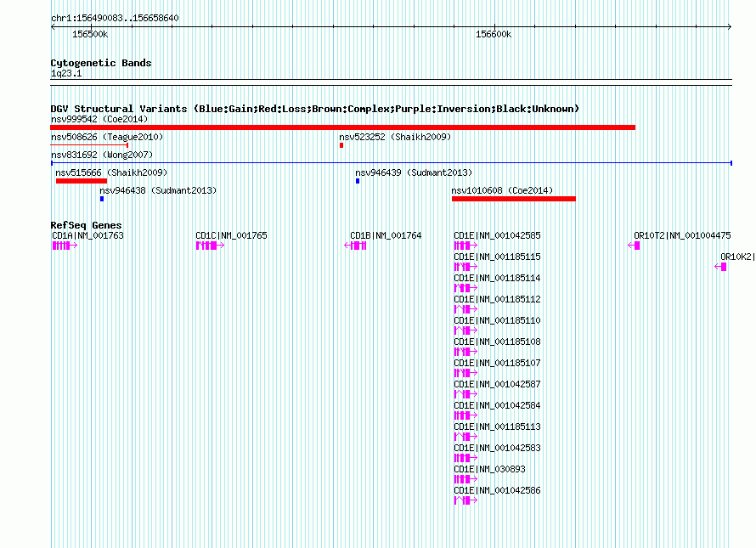Screen dimensions: 756x548
Task: Click the CD1E NM_030893 transcript glyph
Action: [465, 479]
